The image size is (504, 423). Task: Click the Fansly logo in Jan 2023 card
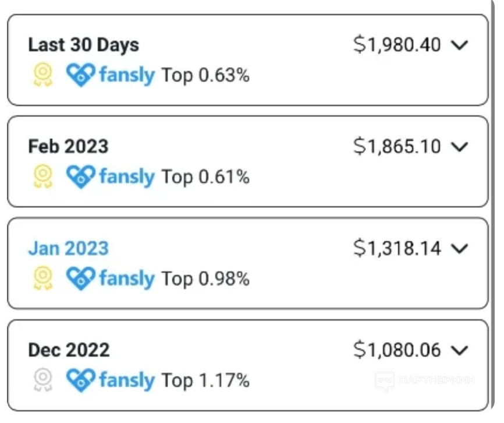click(x=111, y=279)
